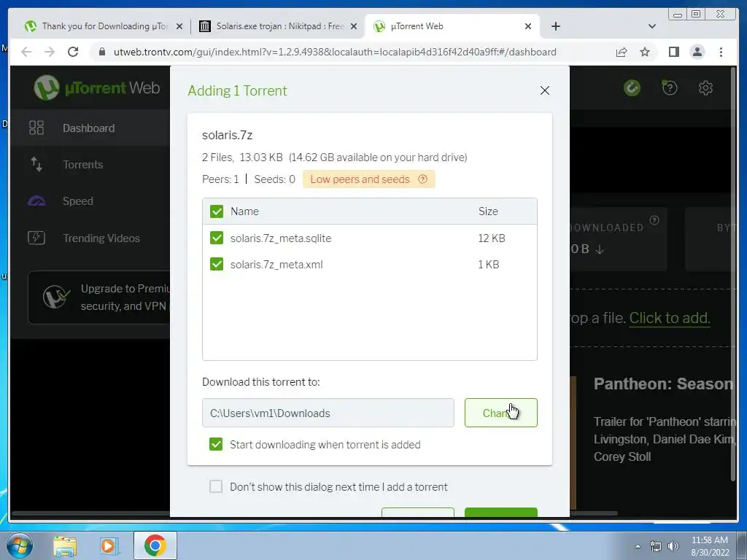This screenshot has width=747, height=560.
Task: Open the help question mark icon in header
Action: coord(670,87)
